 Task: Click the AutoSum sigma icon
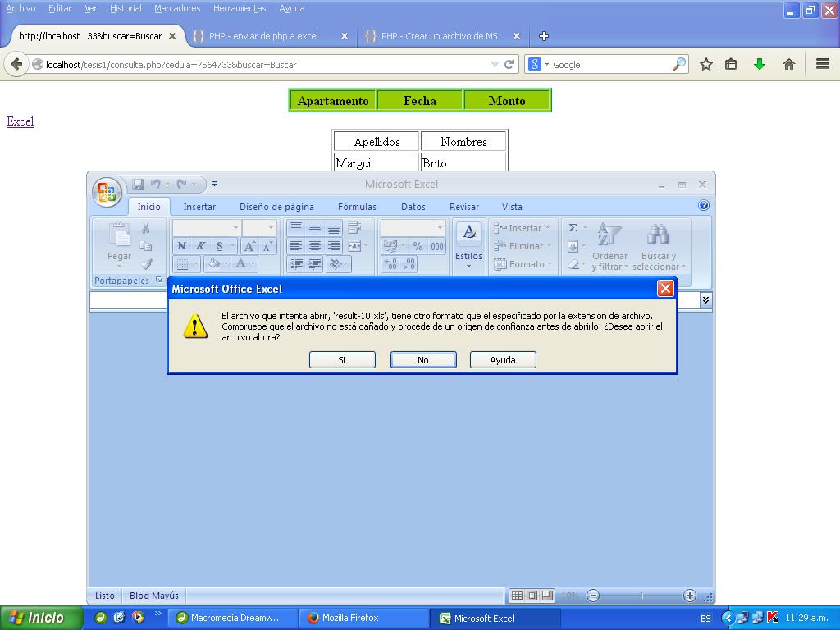[573, 228]
